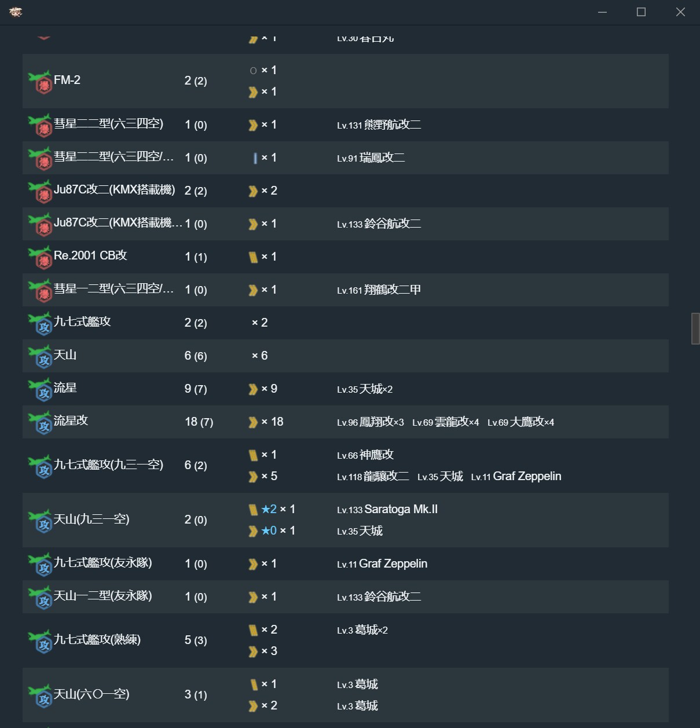Click proficiency chevron icon in 流星 row
This screenshot has height=728, width=700.
253,389
